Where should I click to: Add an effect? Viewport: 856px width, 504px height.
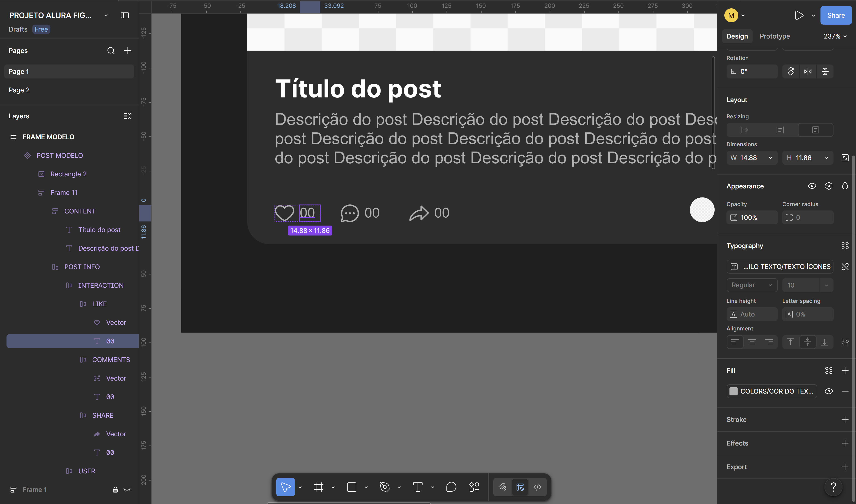[x=845, y=443]
